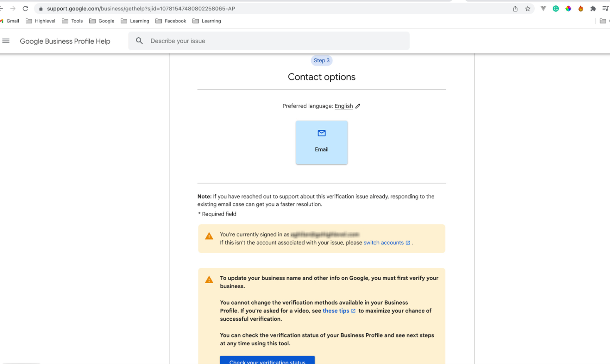Open the Tools bookmarks folder
Image resolution: width=610 pixels, height=364 pixels.
click(x=72, y=21)
